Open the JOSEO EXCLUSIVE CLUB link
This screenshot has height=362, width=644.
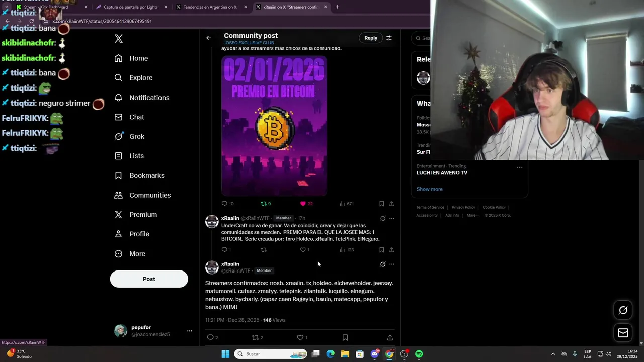[249, 43]
